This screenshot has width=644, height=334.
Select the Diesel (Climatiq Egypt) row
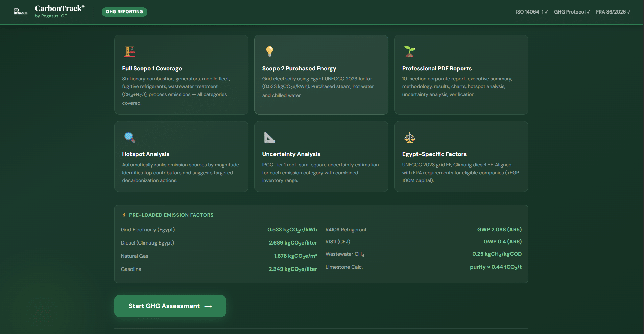tap(219, 243)
